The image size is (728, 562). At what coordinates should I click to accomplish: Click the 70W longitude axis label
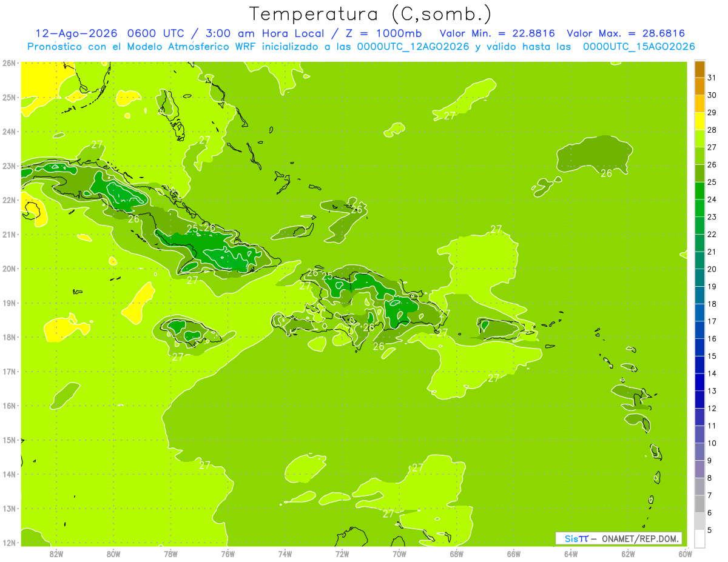[x=399, y=554]
